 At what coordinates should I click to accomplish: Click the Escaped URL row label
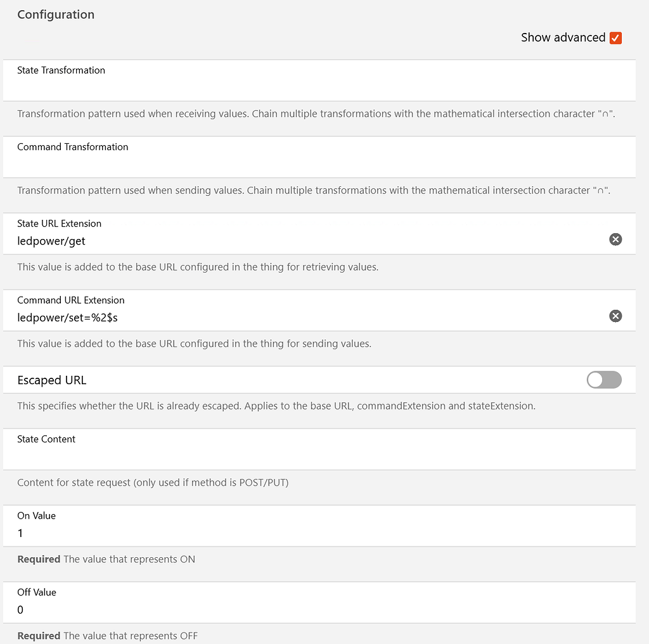tap(51, 380)
